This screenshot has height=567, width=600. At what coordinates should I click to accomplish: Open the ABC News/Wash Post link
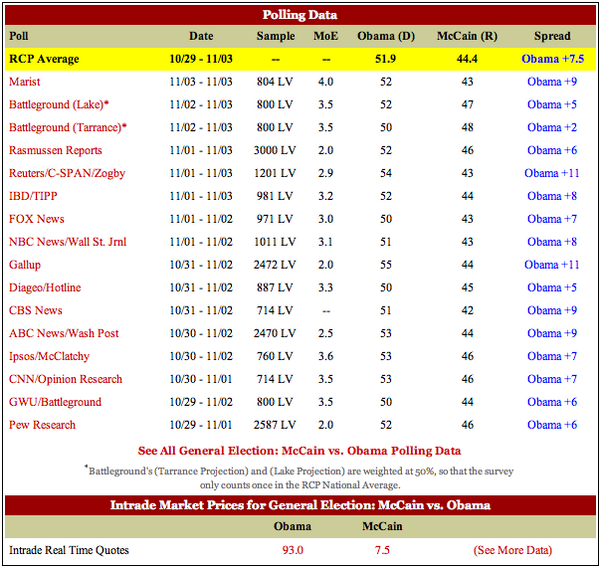[64, 334]
